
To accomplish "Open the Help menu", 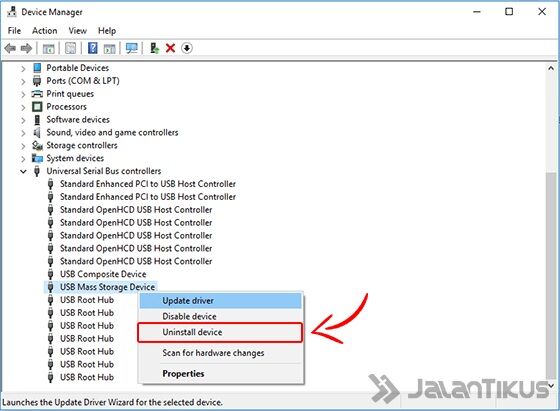I will coord(107,31).
